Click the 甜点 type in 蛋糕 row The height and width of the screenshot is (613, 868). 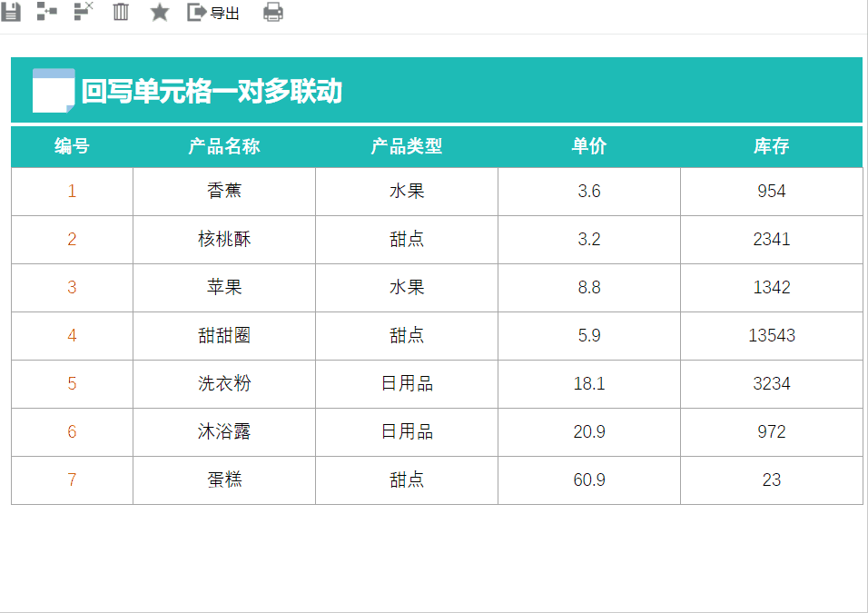[x=407, y=480]
